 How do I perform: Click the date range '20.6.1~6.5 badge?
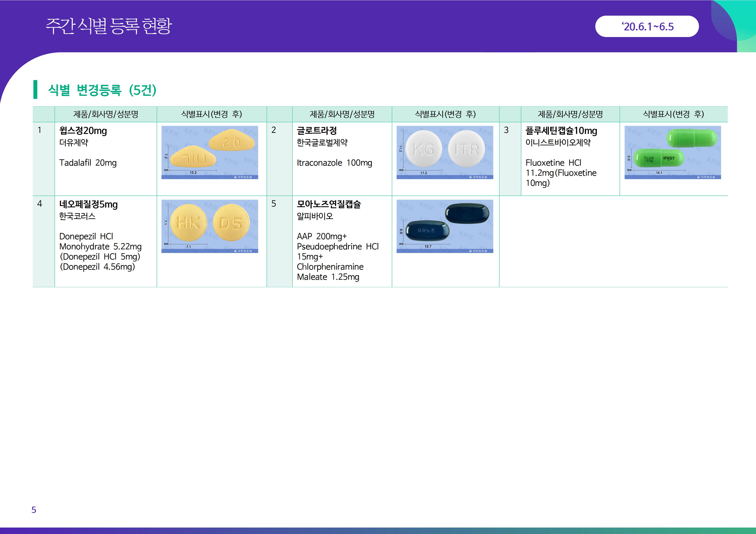647,26
